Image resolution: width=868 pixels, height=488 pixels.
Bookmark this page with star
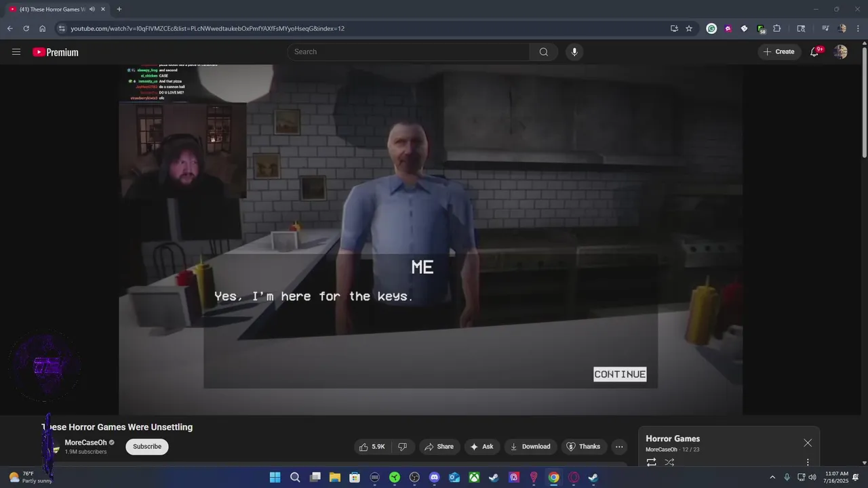click(x=689, y=28)
